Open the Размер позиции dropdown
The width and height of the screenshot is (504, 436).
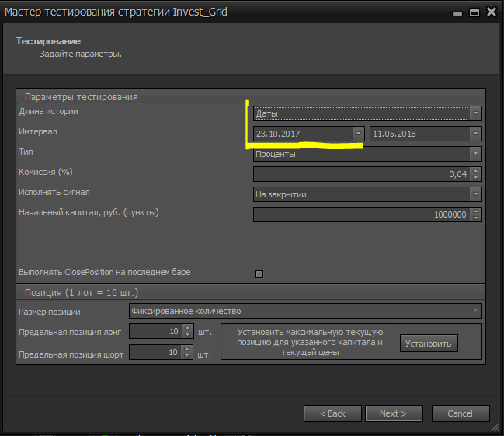point(475,312)
